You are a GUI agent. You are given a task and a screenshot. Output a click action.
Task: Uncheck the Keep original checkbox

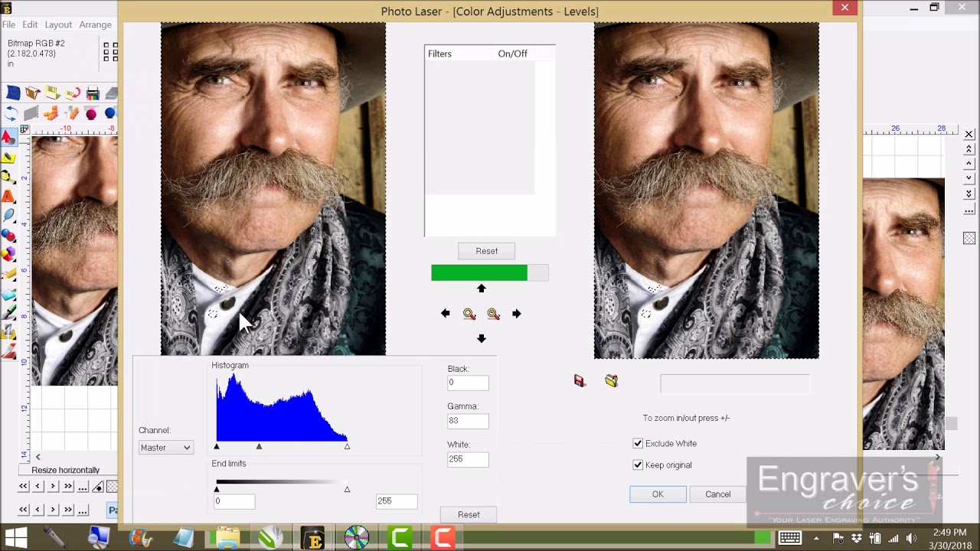638,465
